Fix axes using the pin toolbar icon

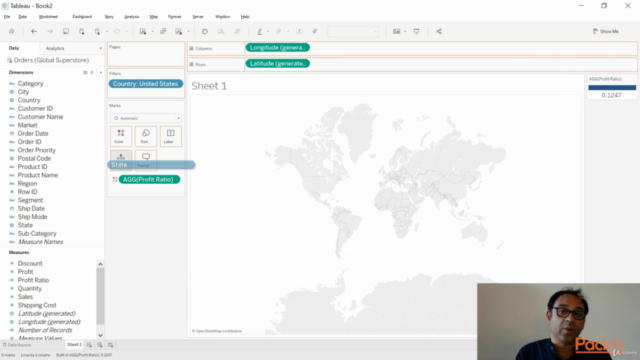tap(315, 31)
